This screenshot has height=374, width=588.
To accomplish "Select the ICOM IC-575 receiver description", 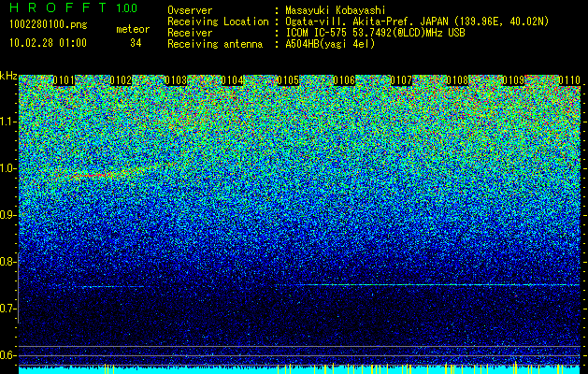I will [375, 33].
